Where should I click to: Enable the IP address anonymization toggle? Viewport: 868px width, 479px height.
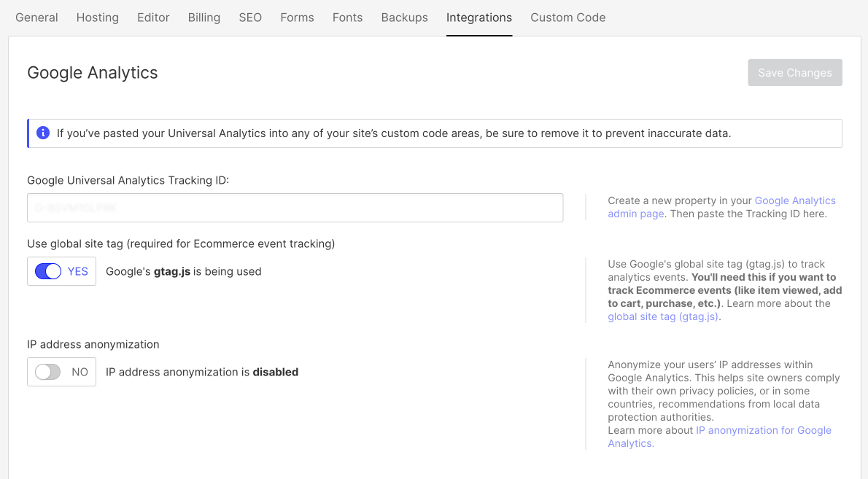48,372
